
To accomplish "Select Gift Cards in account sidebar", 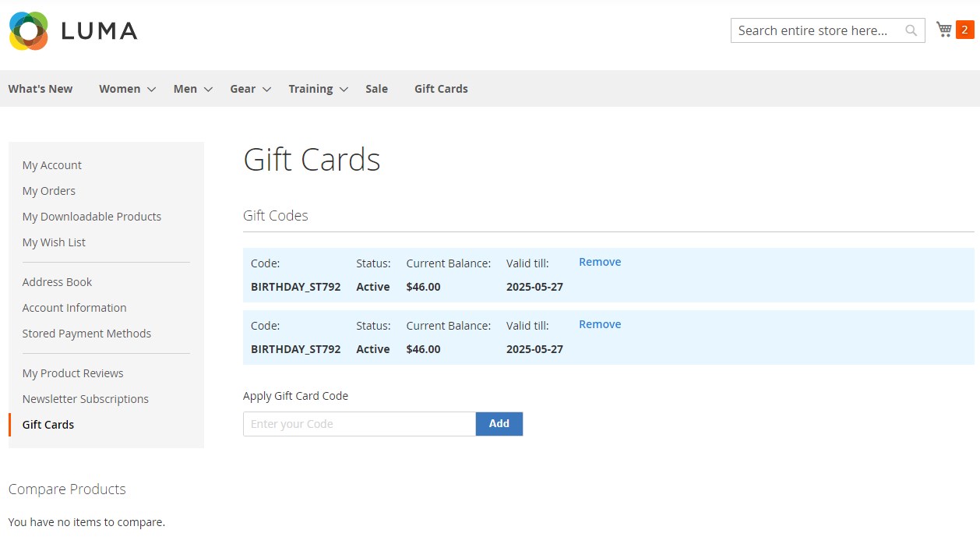I will click(48, 425).
